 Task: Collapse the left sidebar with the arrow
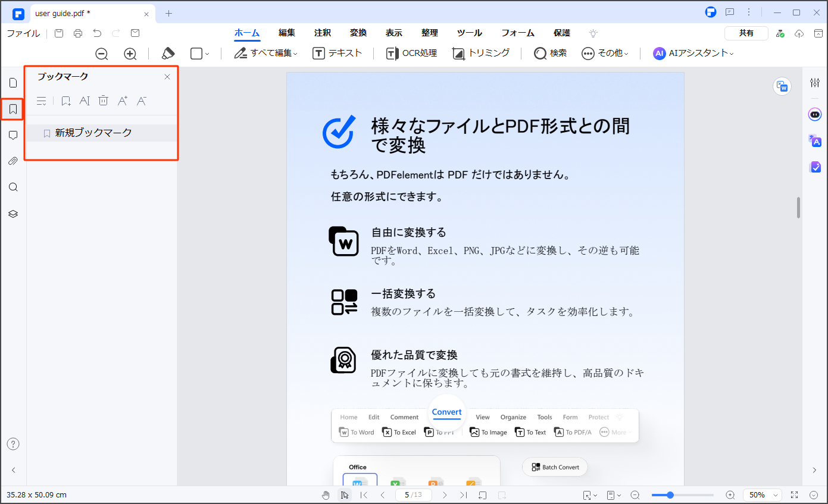[13, 470]
